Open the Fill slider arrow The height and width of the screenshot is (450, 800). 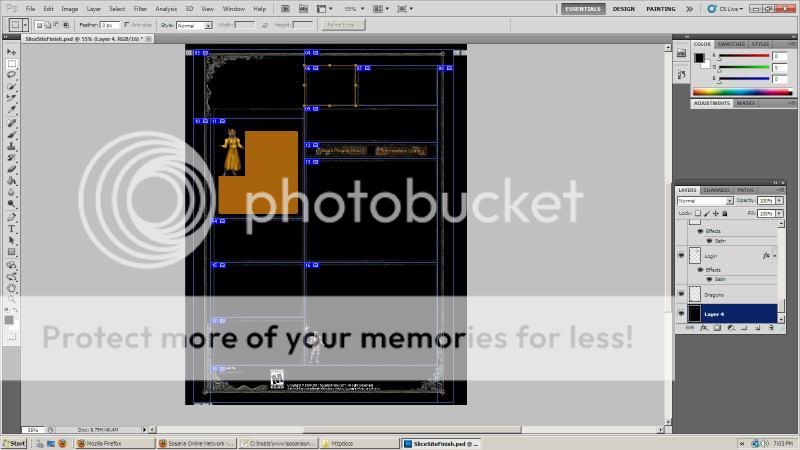tap(780, 213)
